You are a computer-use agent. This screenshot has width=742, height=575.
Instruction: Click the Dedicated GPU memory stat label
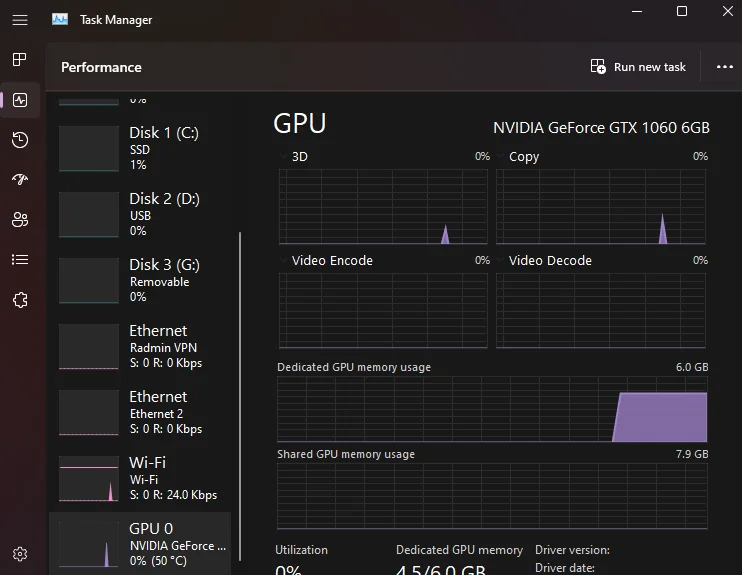point(459,550)
